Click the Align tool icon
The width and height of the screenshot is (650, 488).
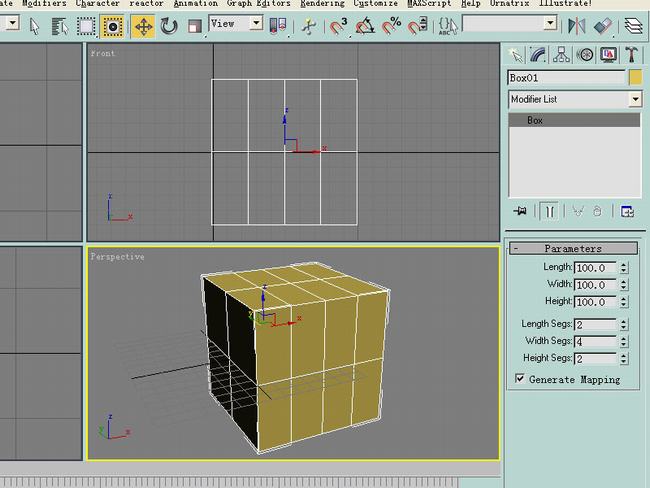(603, 26)
